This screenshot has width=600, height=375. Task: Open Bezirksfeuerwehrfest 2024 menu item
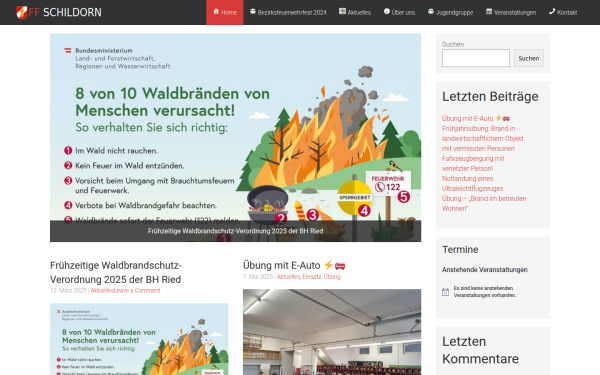pos(288,12)
